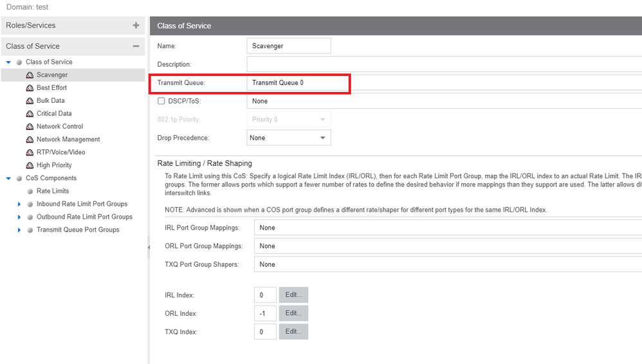Enable the DSCP/ToS checkbox
This screenshot has width=642, height=364.
coord(161,101)
